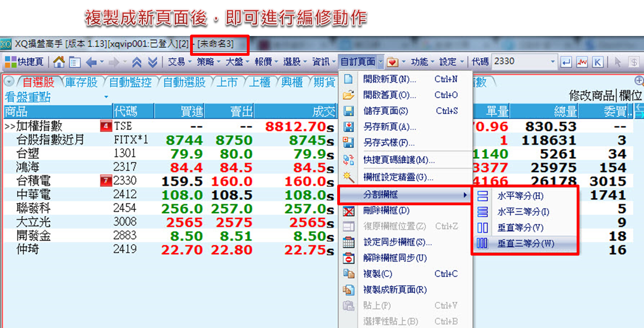
Task: Click the red alert badge beside 台積電
Action: pyautogui.click(x=106, y=181)
